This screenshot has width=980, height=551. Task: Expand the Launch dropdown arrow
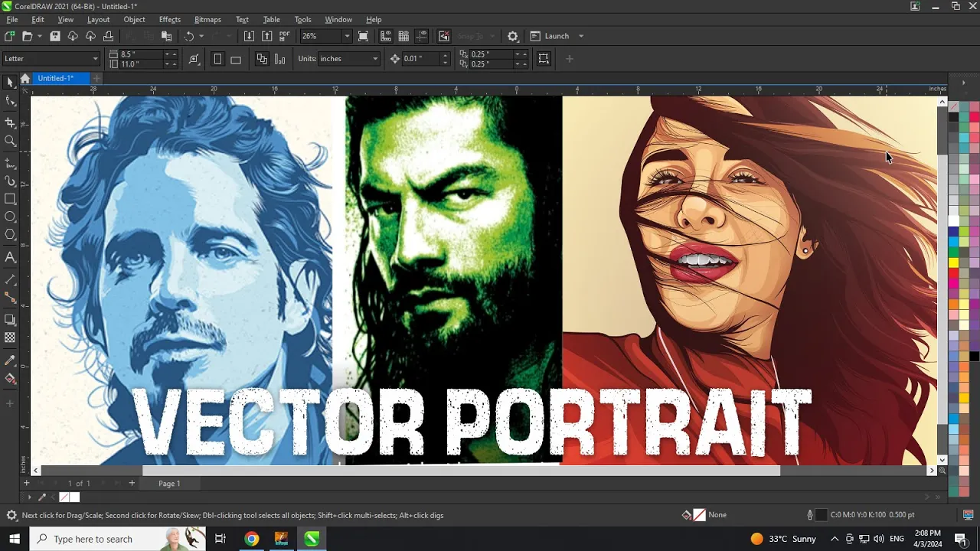581,36
